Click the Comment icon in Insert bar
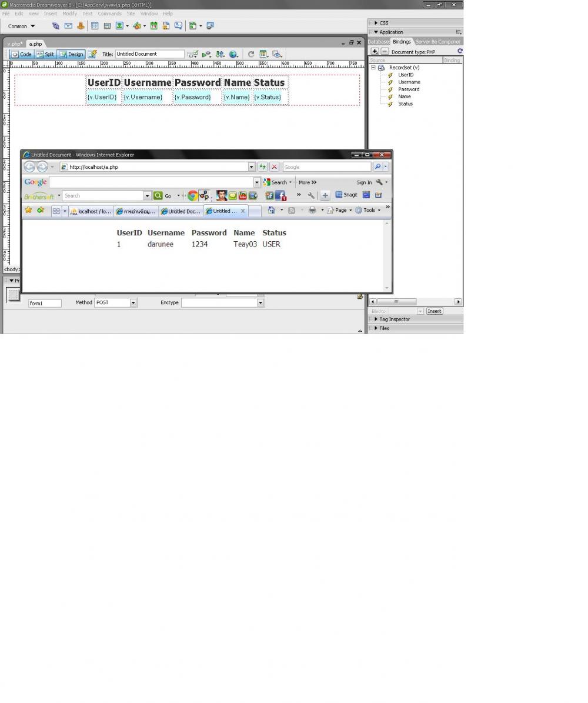 [178, 26]
